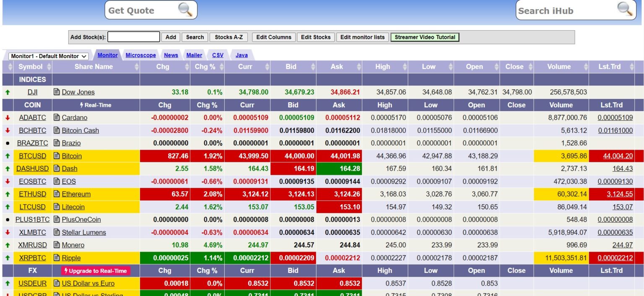Click the green up arrow beside XMRUSD
Screen dimensions: 644x296
tap(8, 245)
